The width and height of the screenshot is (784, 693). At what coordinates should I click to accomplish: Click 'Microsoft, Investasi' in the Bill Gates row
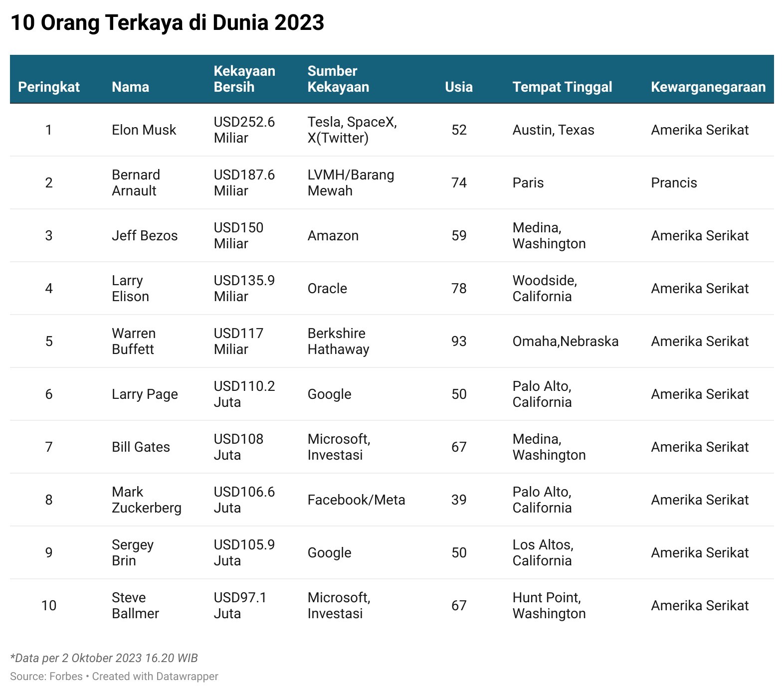click(x=339, y=447)
